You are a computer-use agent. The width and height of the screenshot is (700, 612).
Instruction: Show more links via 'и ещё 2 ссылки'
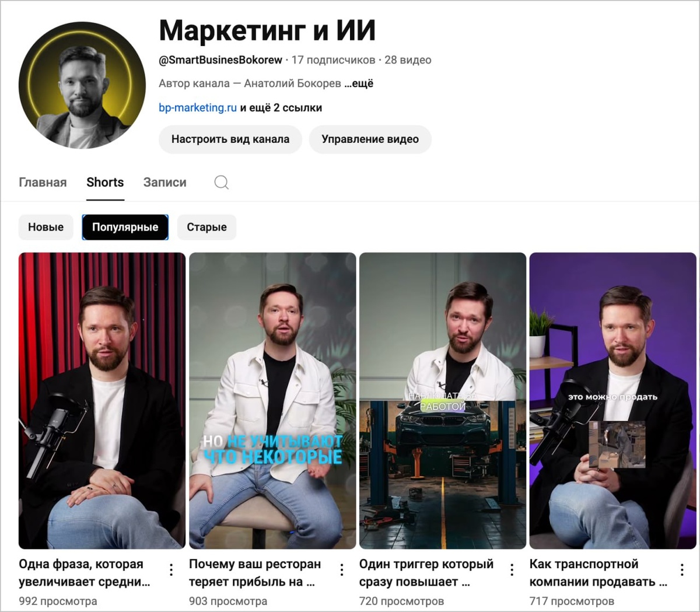click(281, 108)
